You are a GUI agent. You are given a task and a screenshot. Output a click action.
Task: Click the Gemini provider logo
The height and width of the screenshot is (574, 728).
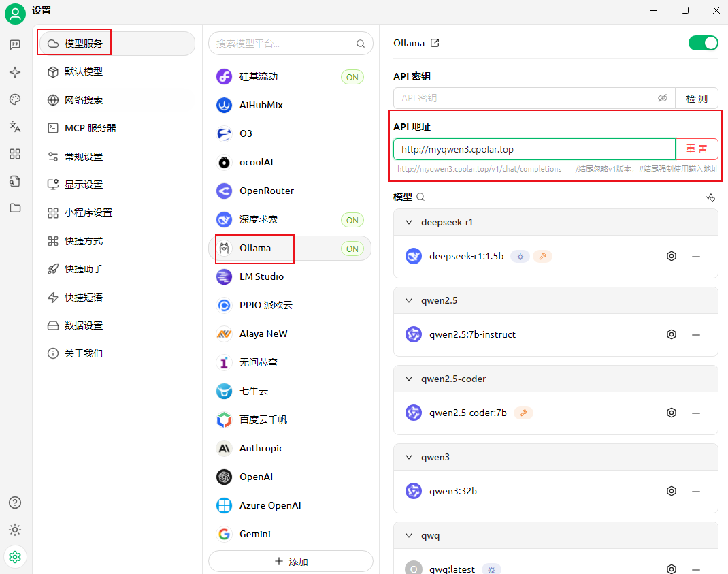(225, 534)
